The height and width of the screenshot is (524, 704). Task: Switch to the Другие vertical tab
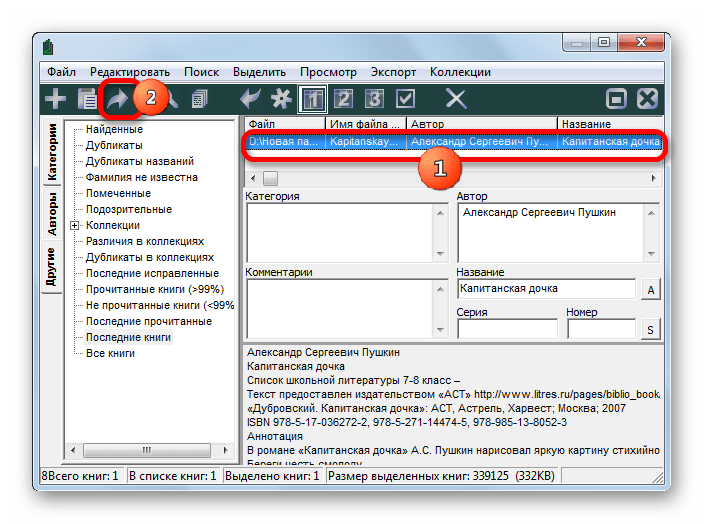[x=51, y=267]
